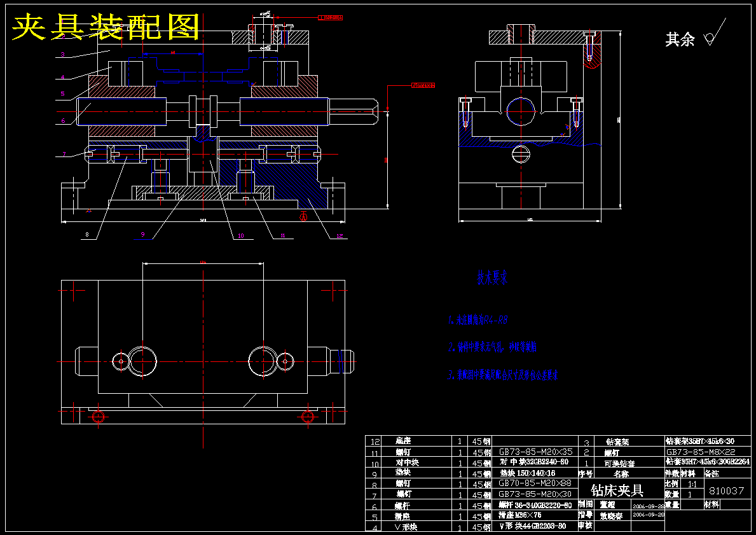Click the '指导' label

click(586, 515)
